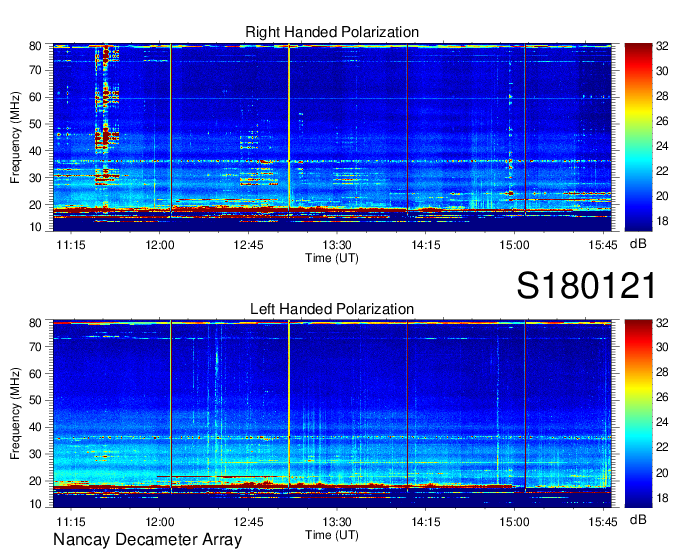This screenshot has width=680, height=552.
Task: Click the 15:45 tick under left-handed plot
Action: click(x=603, y=522)
